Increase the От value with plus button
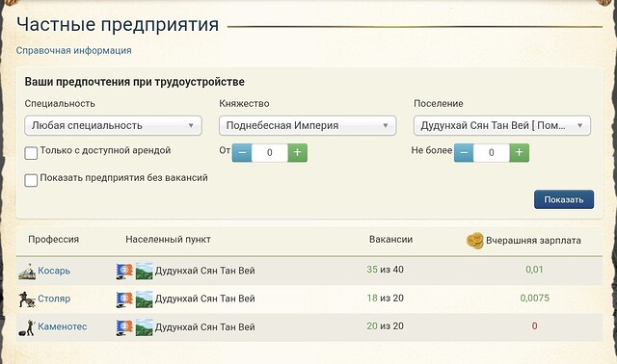Image resolution: width=617 pixels, height=364 pixels. coord(298,152)
